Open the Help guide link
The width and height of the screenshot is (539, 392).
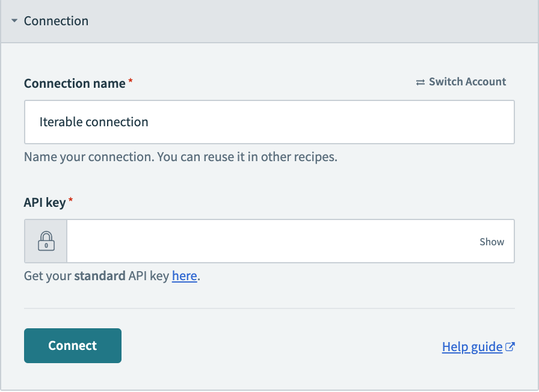[x=472, y=346]
